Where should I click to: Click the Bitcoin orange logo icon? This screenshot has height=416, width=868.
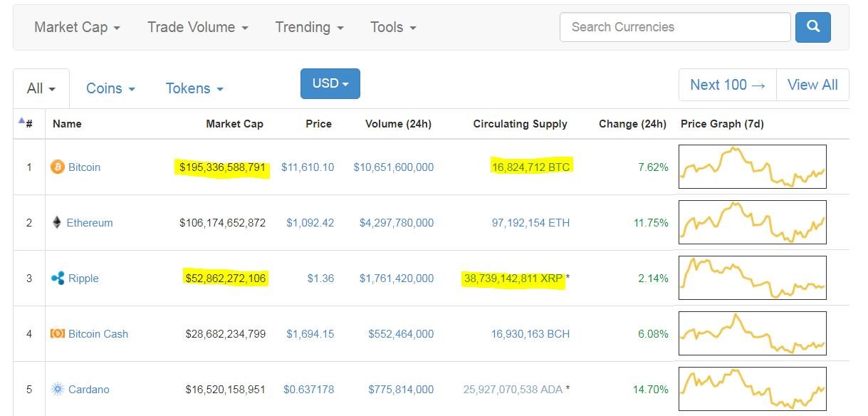(x=58, y=167)
